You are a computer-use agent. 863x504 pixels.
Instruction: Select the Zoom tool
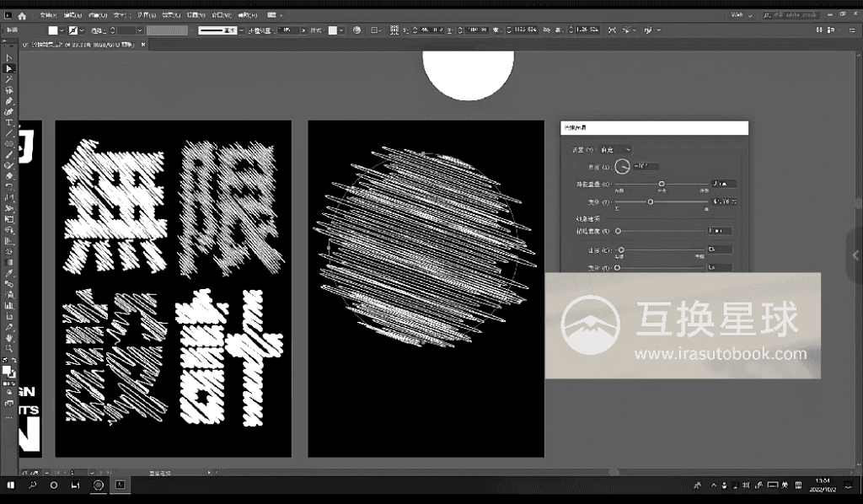click(x=9, y=348)
